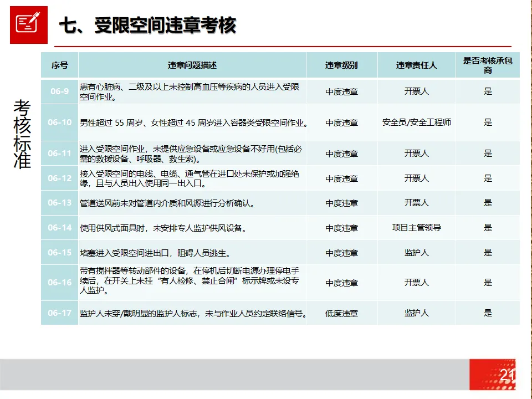Select serial number cell 06-16
The height and width of the screenshot is (399, 532).
60,283
